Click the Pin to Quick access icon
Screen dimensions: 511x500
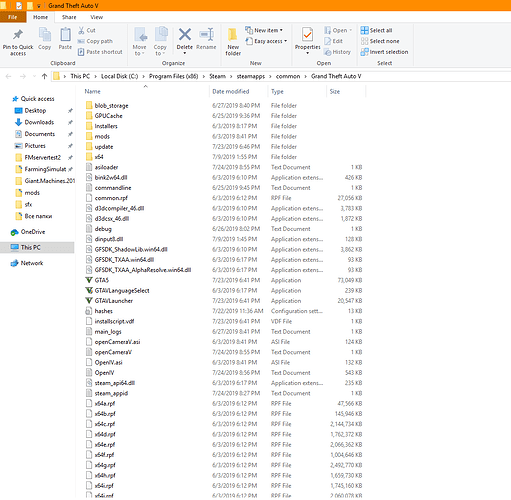pos(18,35)
